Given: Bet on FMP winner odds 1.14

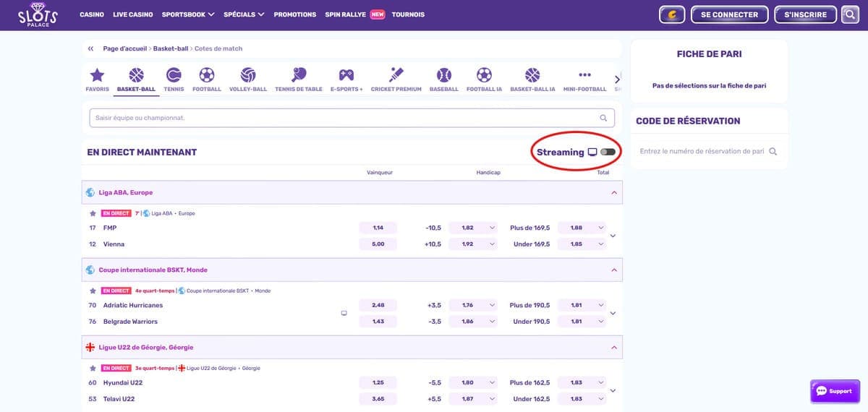Looking at the screenshot, I should 378,228.
